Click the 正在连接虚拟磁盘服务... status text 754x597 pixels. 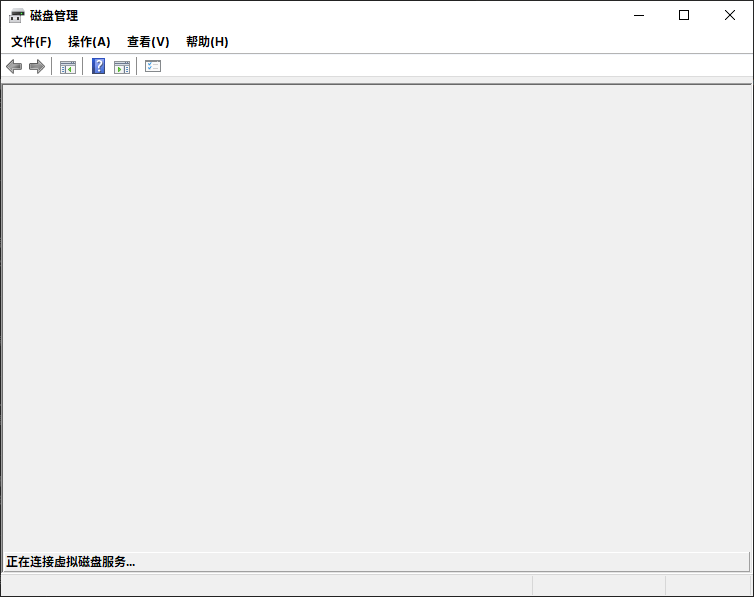pos(71,561)
